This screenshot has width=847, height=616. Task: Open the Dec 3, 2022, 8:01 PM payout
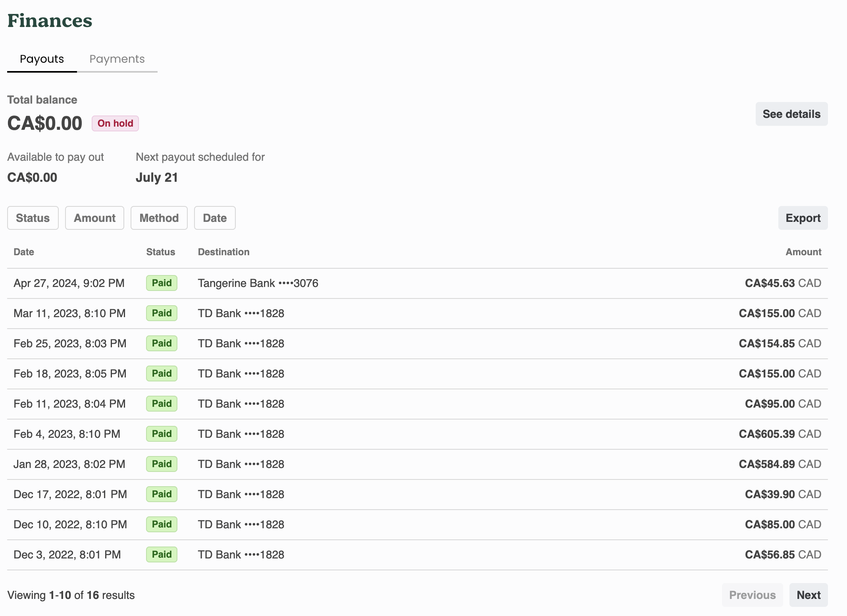point(418,555)
